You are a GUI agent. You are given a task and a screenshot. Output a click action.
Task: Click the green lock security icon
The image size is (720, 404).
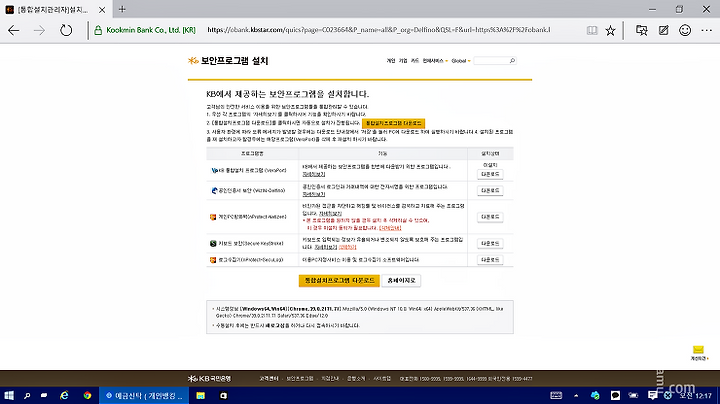98,30
